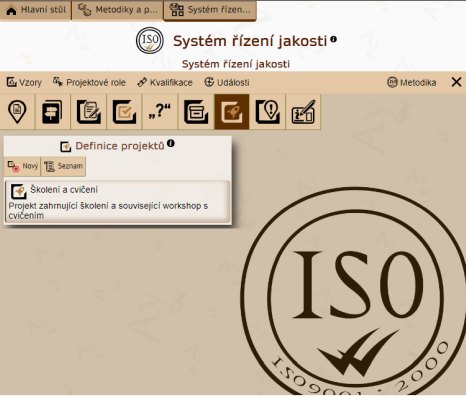Open the Vzory menu item
466x396 pixels.
[x=24, y=82]
